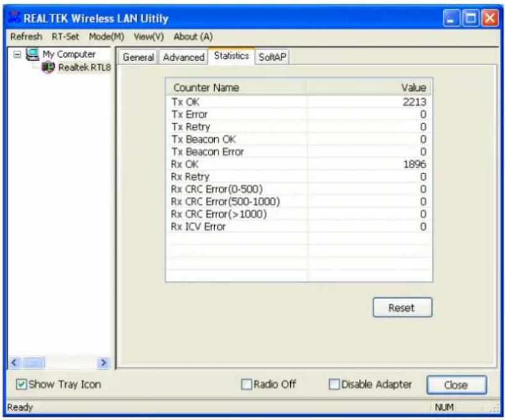Select the Rx CRC Error(0-500) row
This screenshot has height=420, width=505.
(299, 189)
